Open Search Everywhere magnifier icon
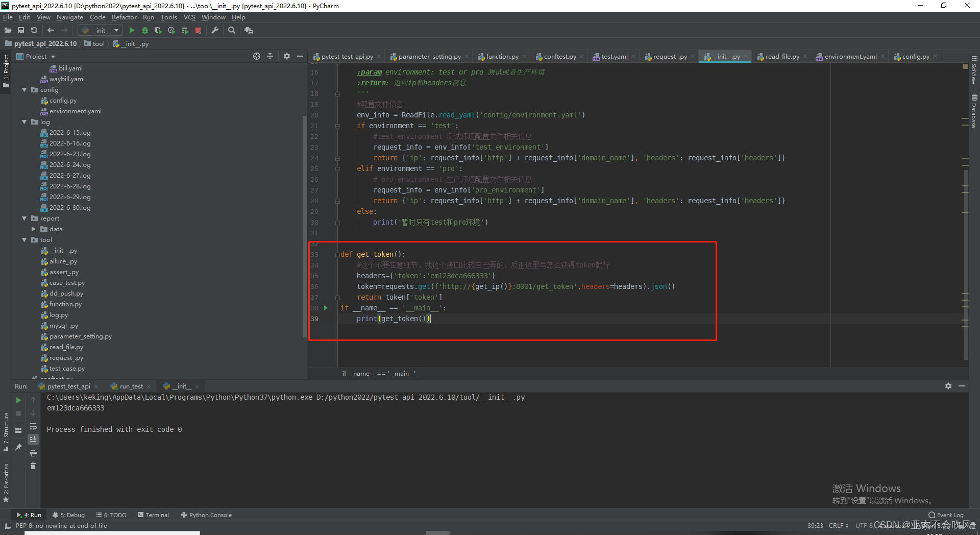This screenshot has width=980, height=535. [232, 31]
